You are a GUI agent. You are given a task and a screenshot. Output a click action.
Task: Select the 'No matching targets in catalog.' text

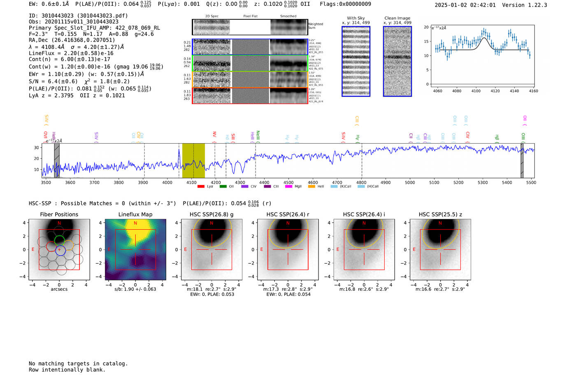pyautogui.click(x=78, y=364)
